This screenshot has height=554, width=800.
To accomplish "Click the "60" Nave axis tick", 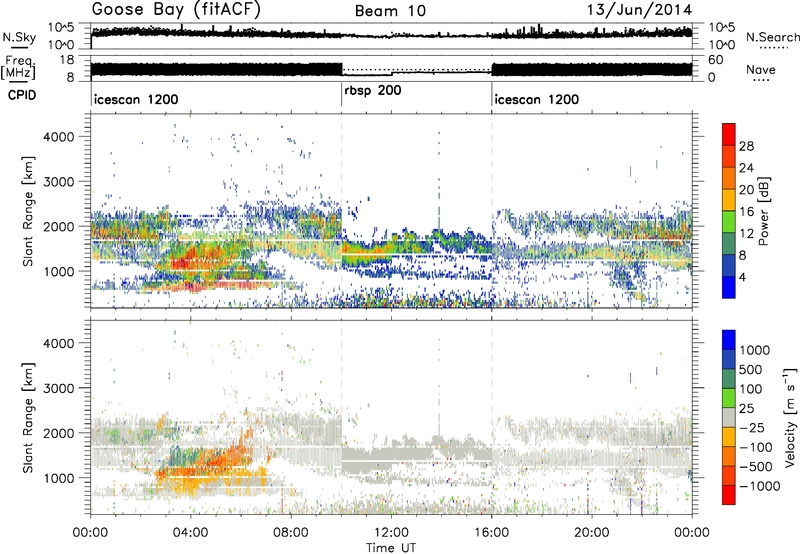I will [x=715, y=60].
